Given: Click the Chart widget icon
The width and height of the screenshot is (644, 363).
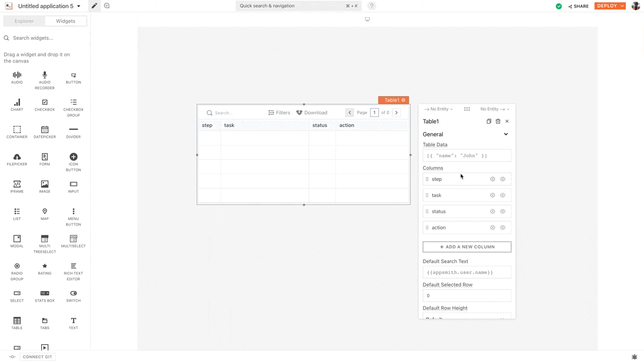Looking at the screenshot, I should pyautogui.click(x=17, y=103).
